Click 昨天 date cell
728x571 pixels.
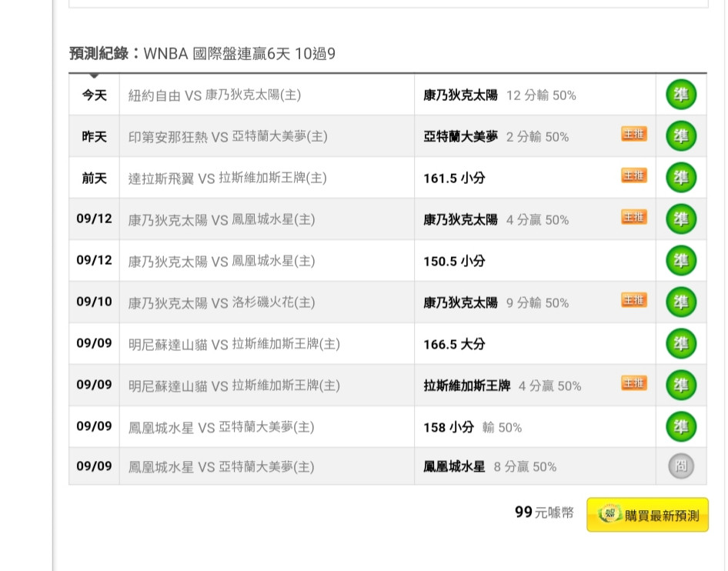94,136
